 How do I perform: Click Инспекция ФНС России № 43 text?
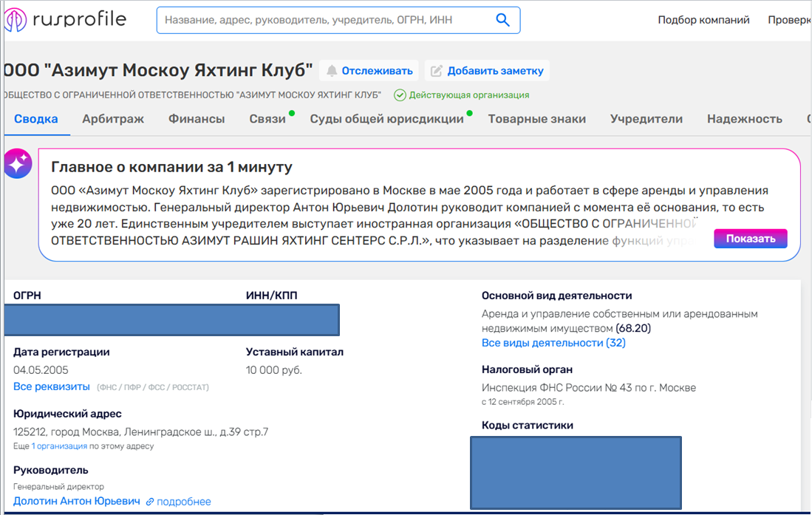[x=589, y=388]
